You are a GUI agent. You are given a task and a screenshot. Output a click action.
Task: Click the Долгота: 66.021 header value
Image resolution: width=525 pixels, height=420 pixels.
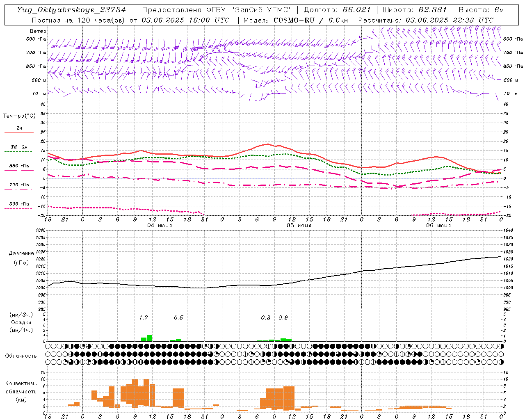(337, 10)
